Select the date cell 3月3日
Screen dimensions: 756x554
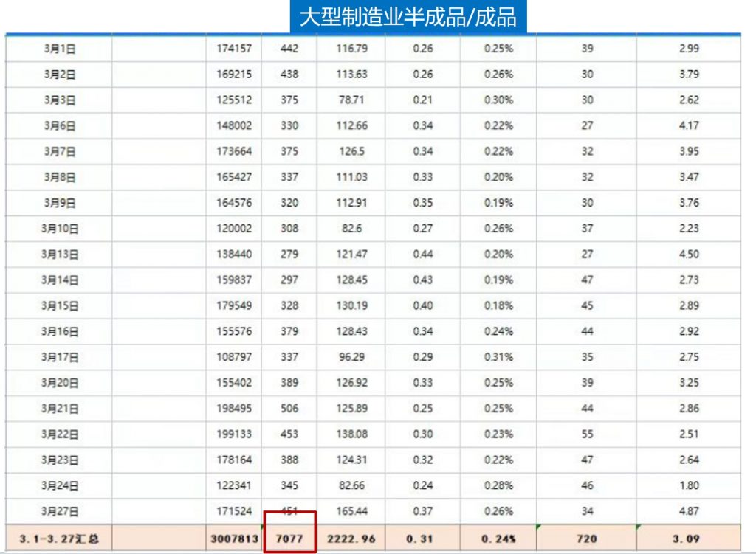(60, 100)
